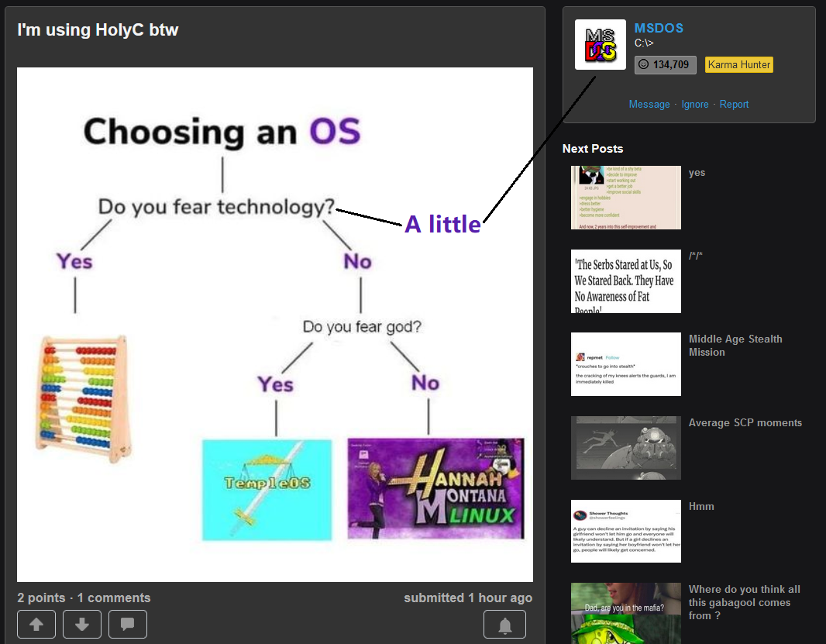Screen dimensions: 826x644
Task: Click the 'Hmm' post title
Action: coord(701,507)
